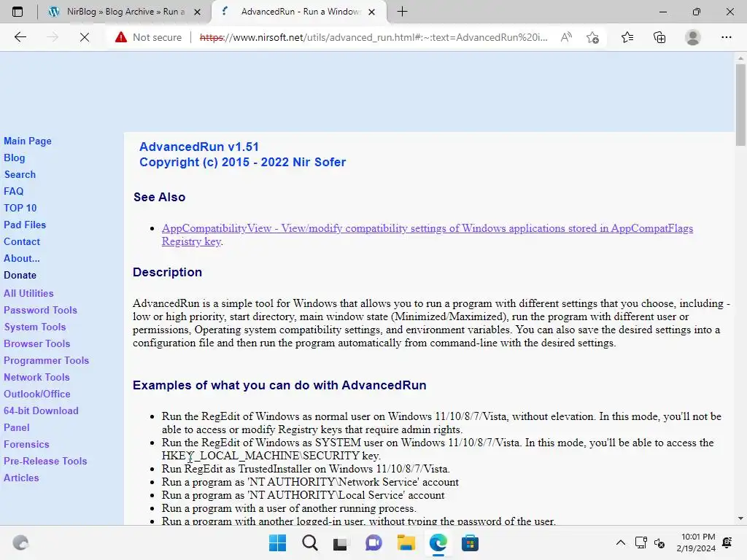Screen dimensions: 747x560
Task: Show hidden system tray icons chevron
Action: coord(620,542)
